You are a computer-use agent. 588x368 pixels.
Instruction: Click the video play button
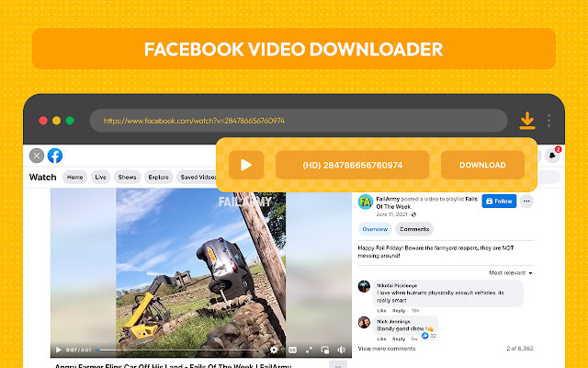59,350
